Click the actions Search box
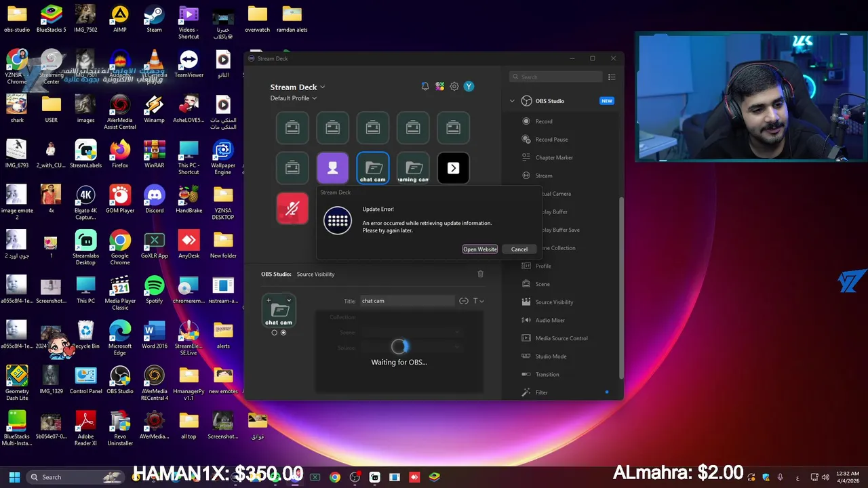 [x=556, y=77]
